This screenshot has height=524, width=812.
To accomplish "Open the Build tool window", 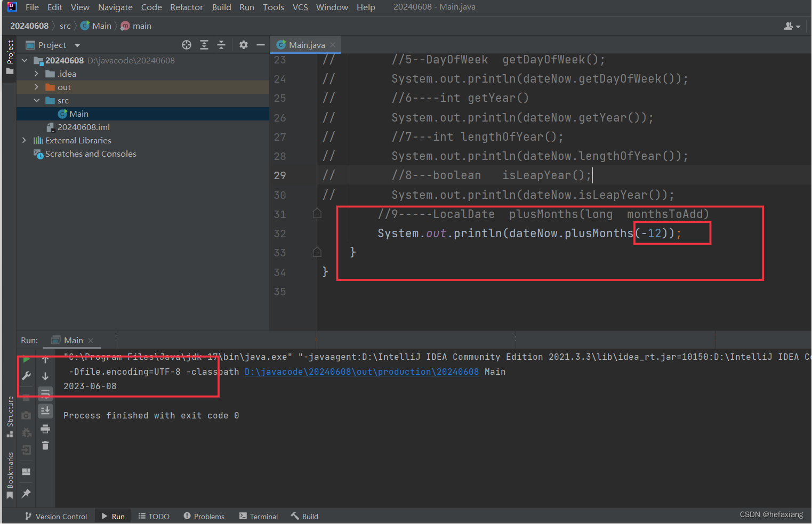I will 304,517.
